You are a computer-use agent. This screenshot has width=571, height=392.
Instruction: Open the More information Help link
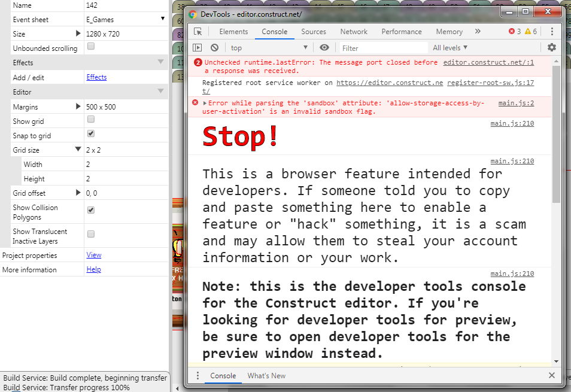tap(93, 269)
